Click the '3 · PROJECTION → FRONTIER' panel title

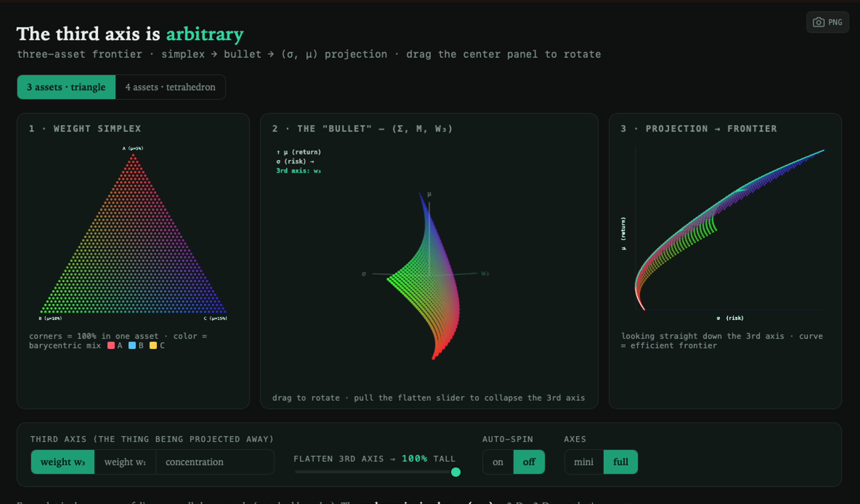699,129
